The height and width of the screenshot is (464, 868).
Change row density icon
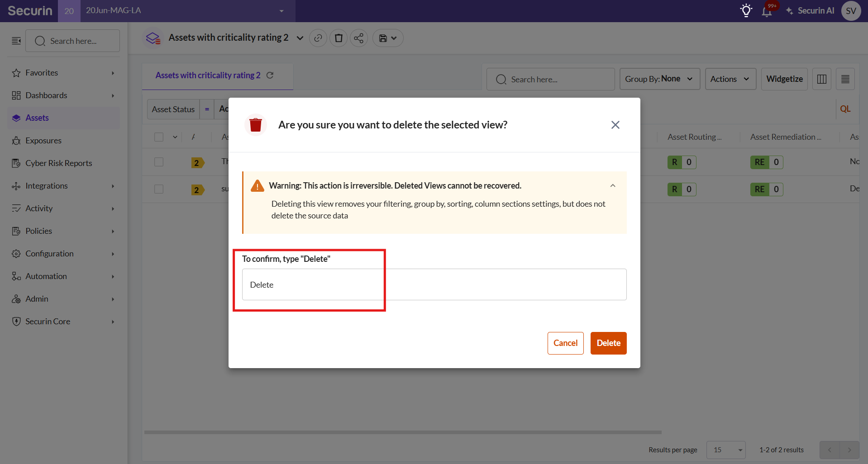pos(845,79)
